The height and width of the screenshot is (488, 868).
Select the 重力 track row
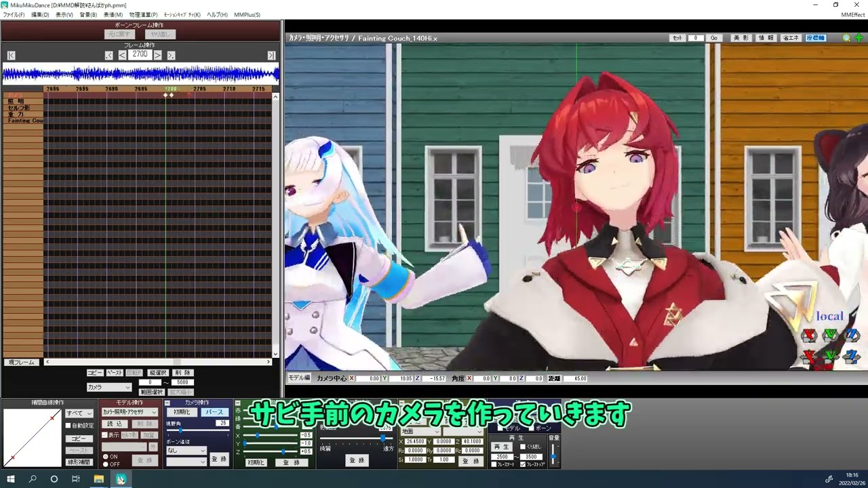click(23, 115)
